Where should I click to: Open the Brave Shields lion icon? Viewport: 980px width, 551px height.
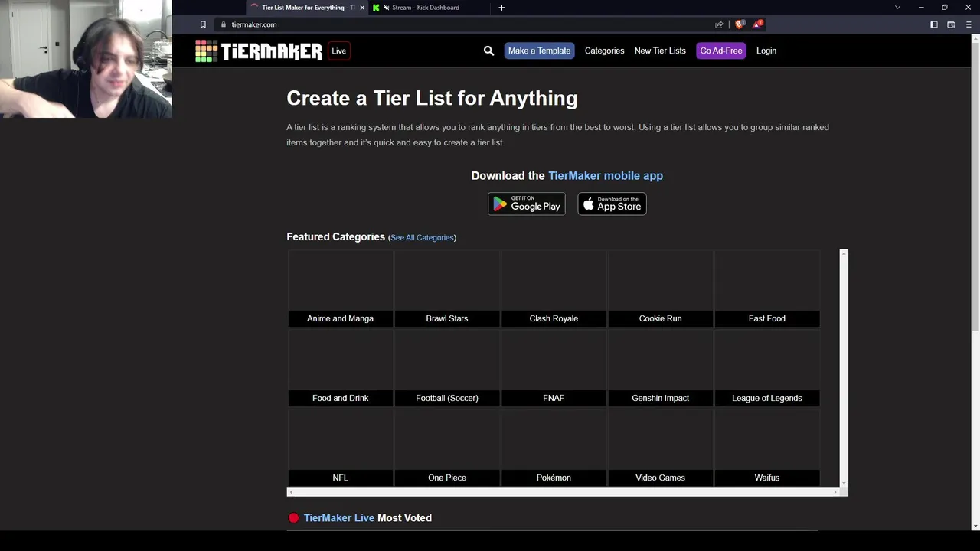tap(740, 24)
